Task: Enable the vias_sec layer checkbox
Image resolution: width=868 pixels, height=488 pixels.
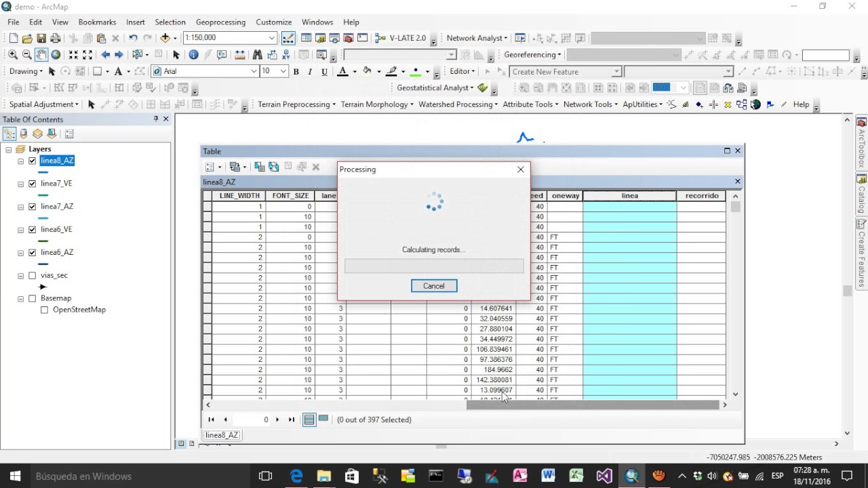Action: click(32, 276)
